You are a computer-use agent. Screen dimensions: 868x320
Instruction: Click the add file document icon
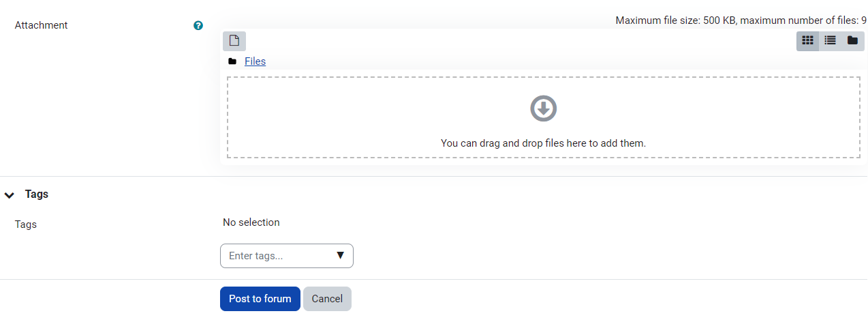[234, 41]
